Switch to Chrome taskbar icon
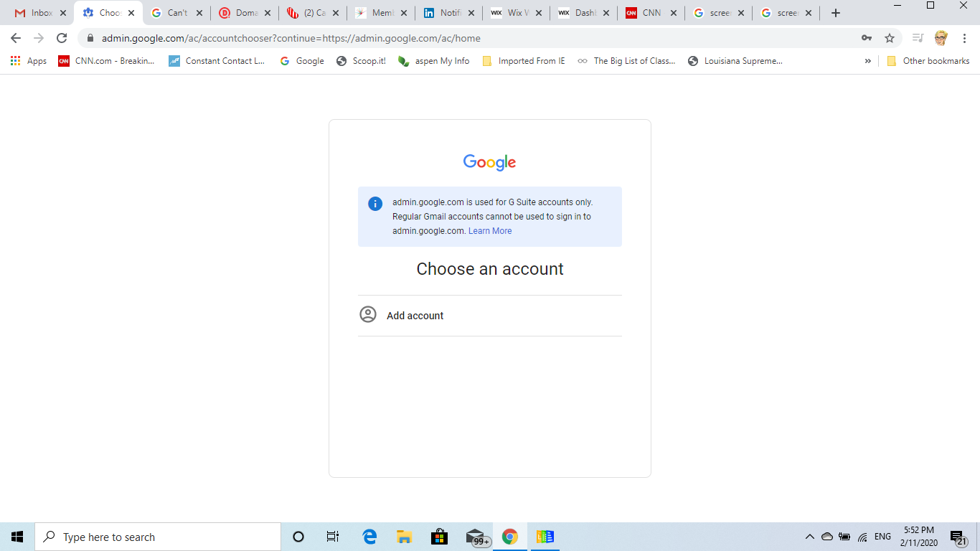This screenshot has height=551, width=980. pos(510,537)
